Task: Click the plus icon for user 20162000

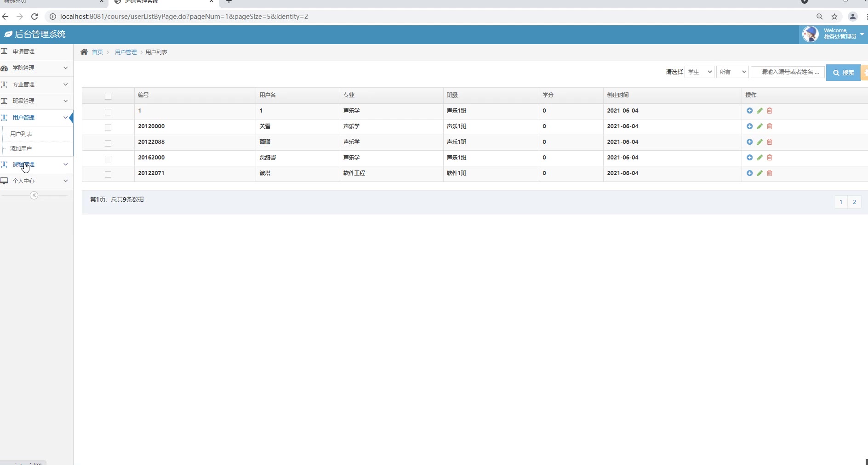Action: [749, 158]
